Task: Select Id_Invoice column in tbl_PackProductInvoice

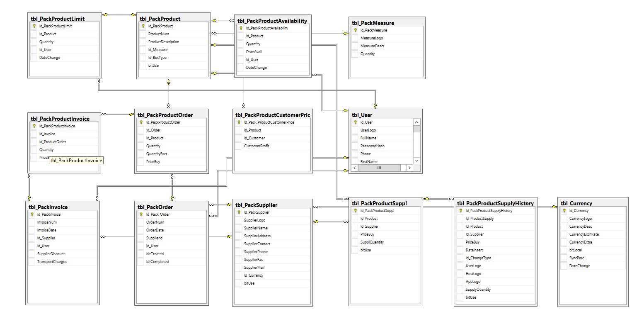Action: 64,134
